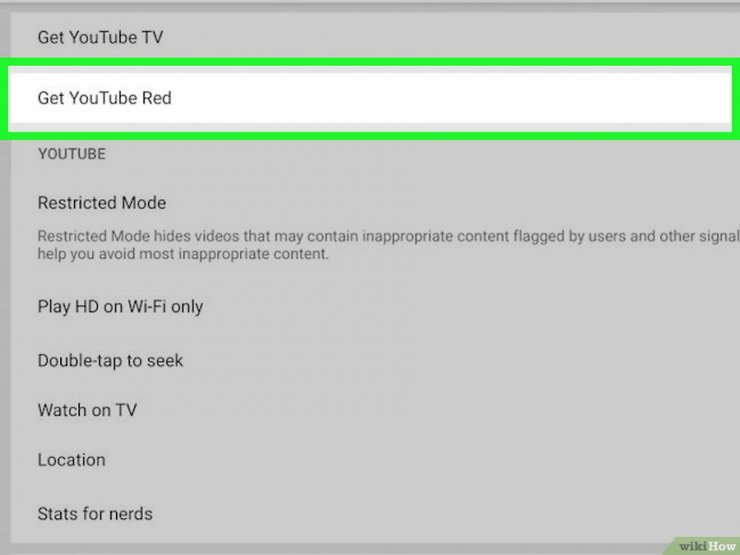Screen dimensions: 740x555
Task: Tap Stats for nerds
Action: [95, 514]
